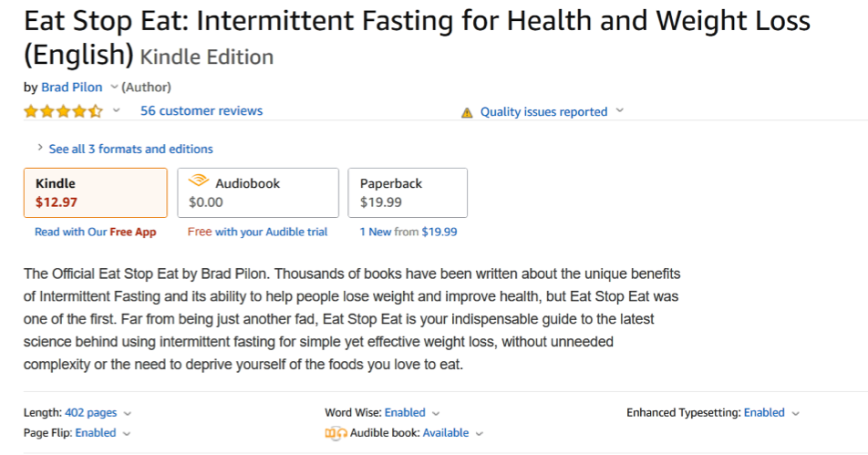Open the Brad Pilon author link
Screen dimensions: 868x455
72,87
